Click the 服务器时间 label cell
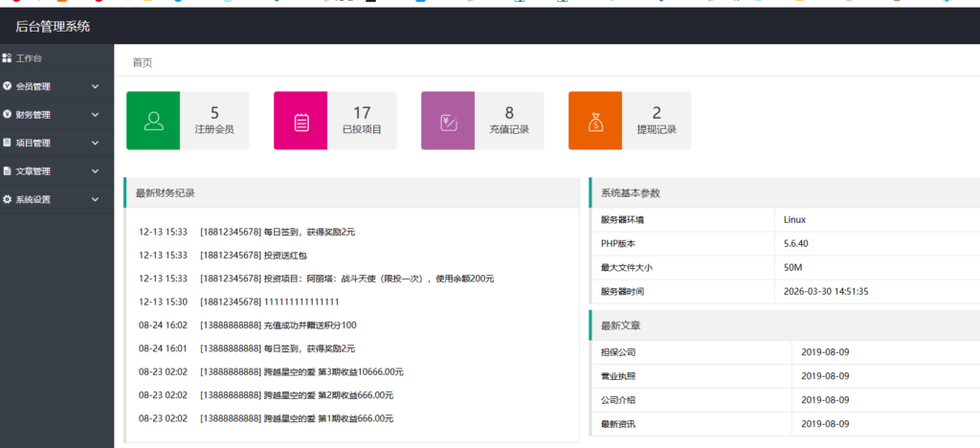 [x=681, y=291]
